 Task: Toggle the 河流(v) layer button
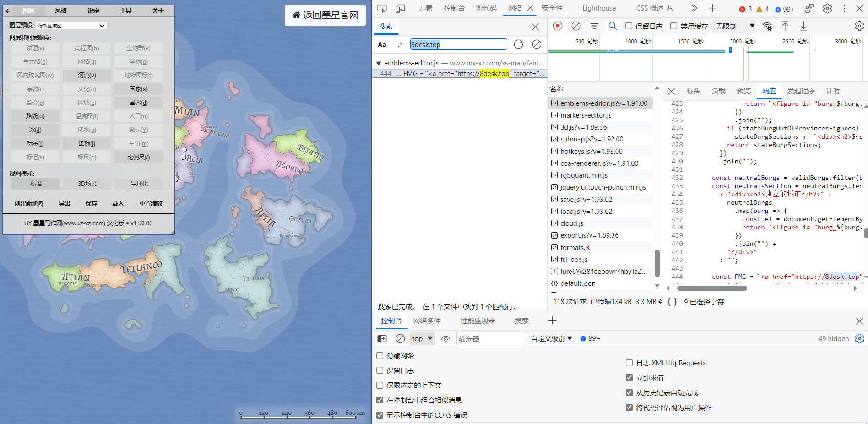87,75
